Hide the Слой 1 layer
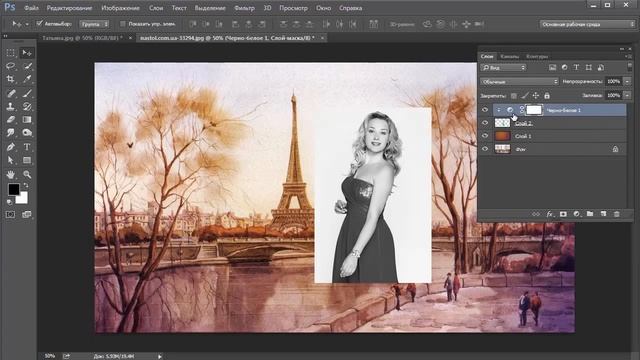640x360 pixels. tap(485, 136)
